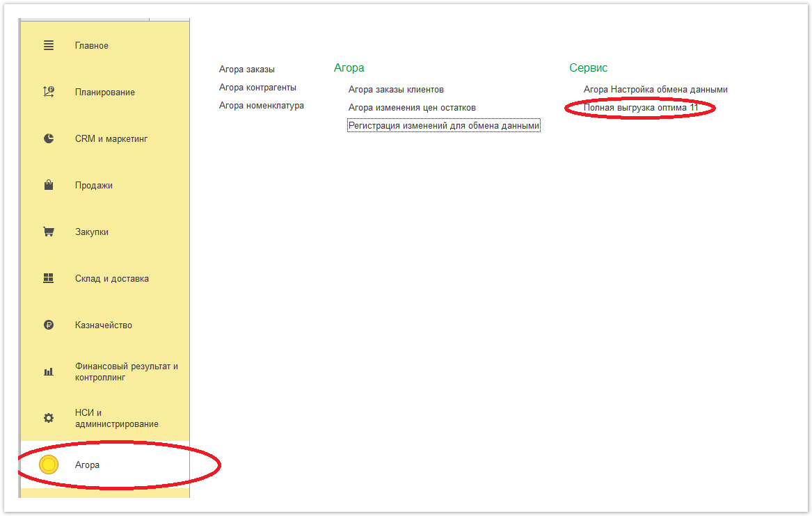This screenshot has height=516, width=812.
Task: Open Агора номенклатура link
Action: pos(262,106)
